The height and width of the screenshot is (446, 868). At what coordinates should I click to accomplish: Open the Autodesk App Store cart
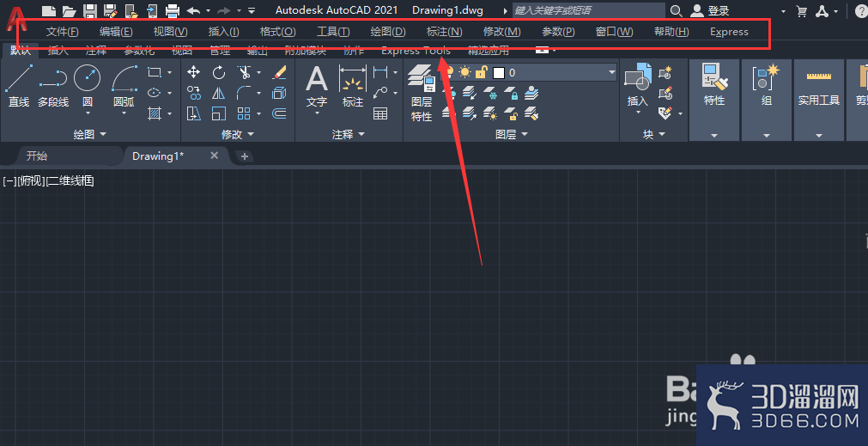pyautogui.click(x=801, y=10)
